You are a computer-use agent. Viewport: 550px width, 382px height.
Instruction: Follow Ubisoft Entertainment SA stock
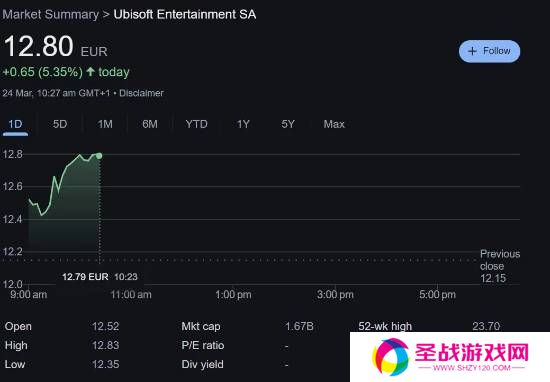[x=489, y=51]
